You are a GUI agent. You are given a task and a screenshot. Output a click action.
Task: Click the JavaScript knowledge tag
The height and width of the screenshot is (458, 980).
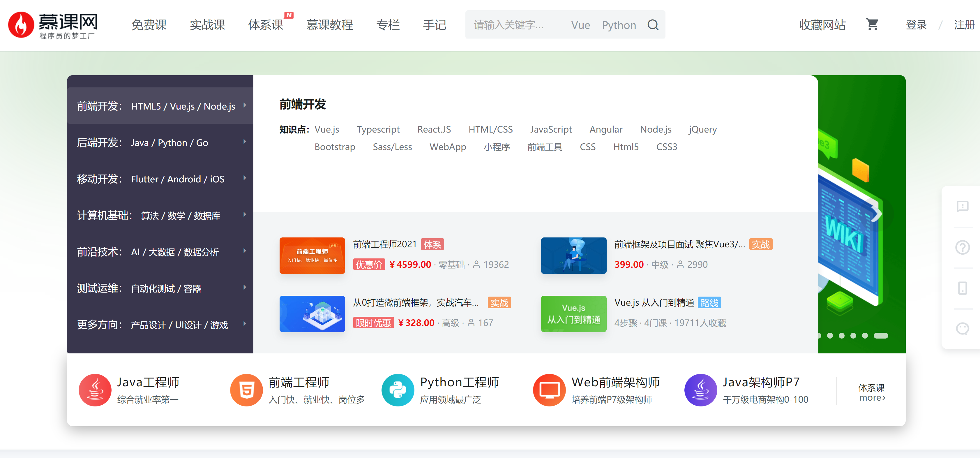pyautogui.click(x=551, y=129)
